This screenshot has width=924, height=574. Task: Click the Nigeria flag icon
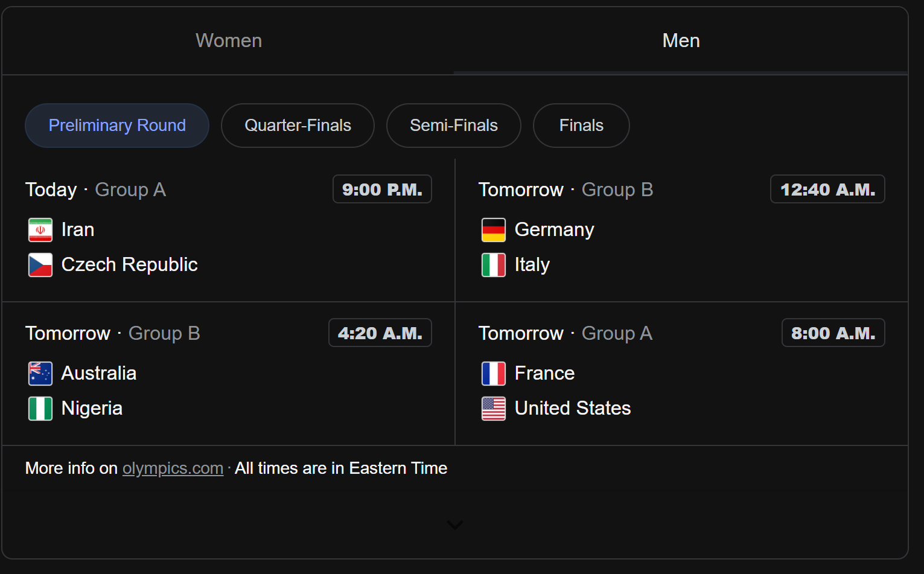(40, 409)
